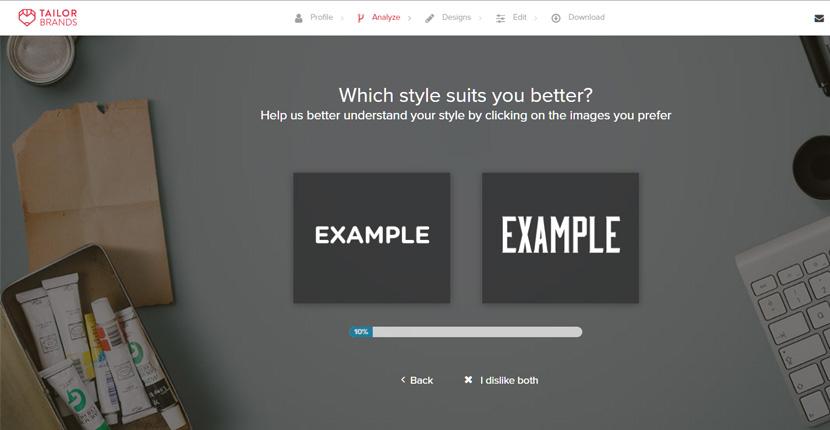Click the Tailor Brands heart logo

pyautogui.click(x=26, y=17)
